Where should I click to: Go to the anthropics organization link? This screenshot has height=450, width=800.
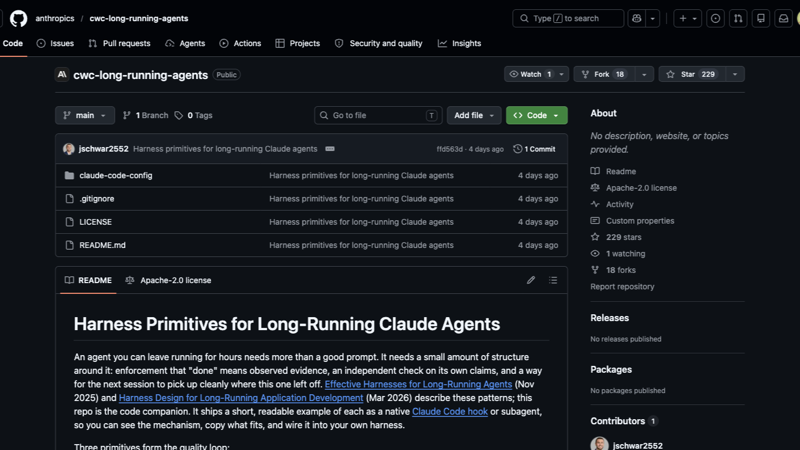coord(55,18)
